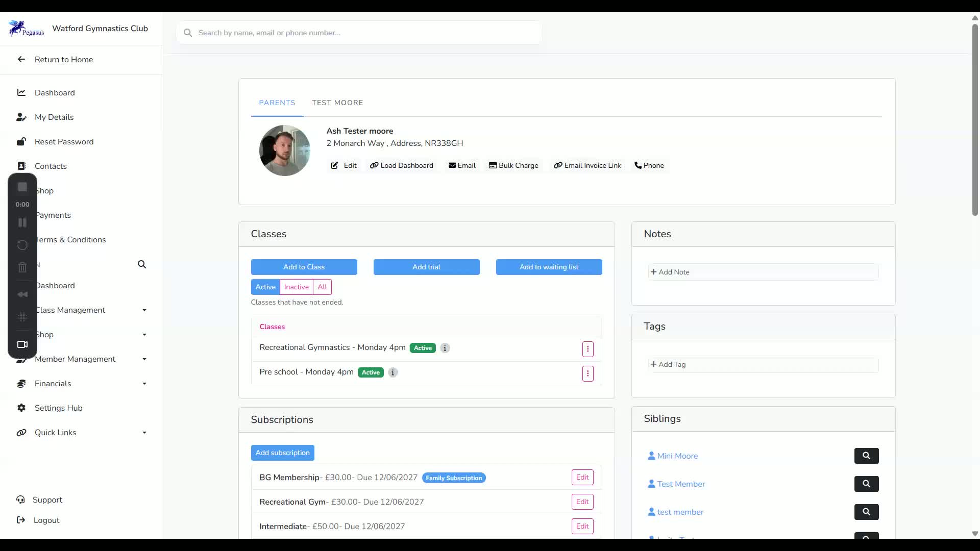Click the Financials coins icon
This screenshot has height=551, width=980.
[x=21, y=383]
